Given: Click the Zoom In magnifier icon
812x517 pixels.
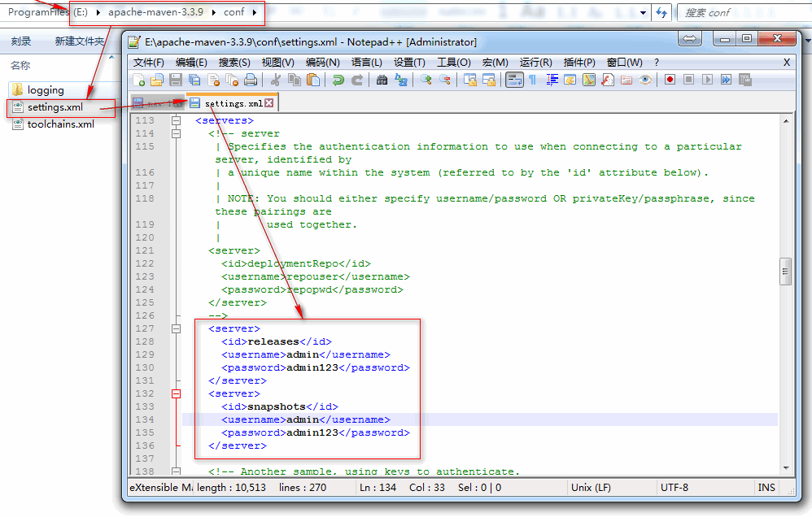Looking at the screenshot, I should [426, 80].
